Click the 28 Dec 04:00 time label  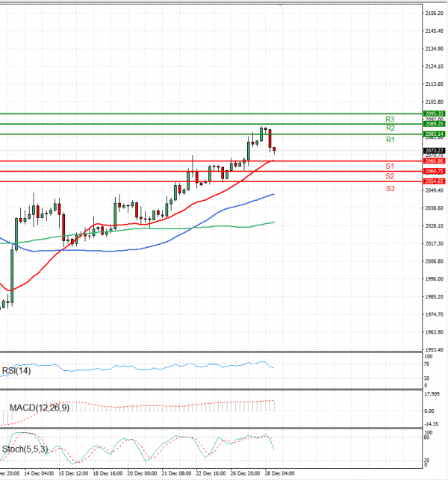(x=279, y=473)
